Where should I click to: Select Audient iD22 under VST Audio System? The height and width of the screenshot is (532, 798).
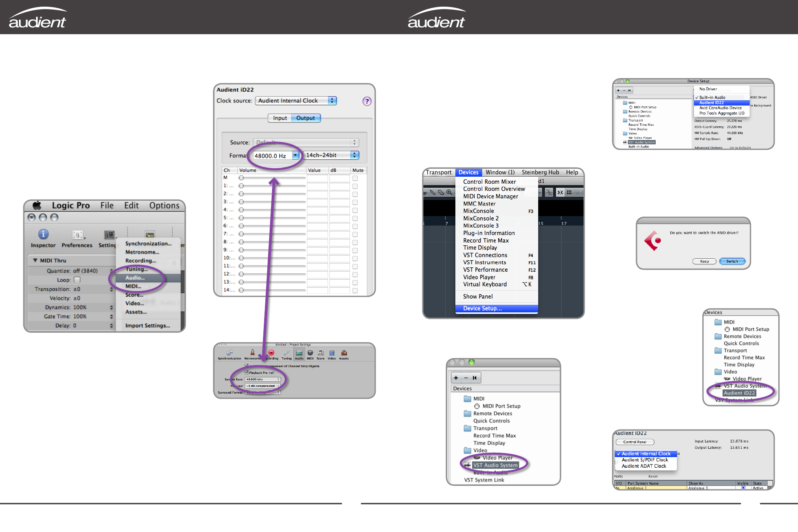click(x=739, y=393)
